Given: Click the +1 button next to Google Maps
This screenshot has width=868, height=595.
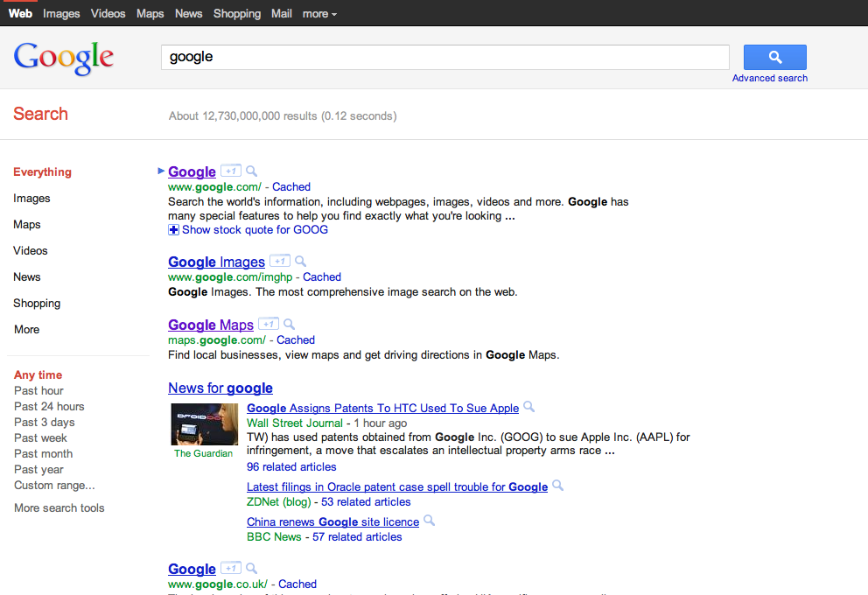Looking at the screenshot, I should (269, 324).
